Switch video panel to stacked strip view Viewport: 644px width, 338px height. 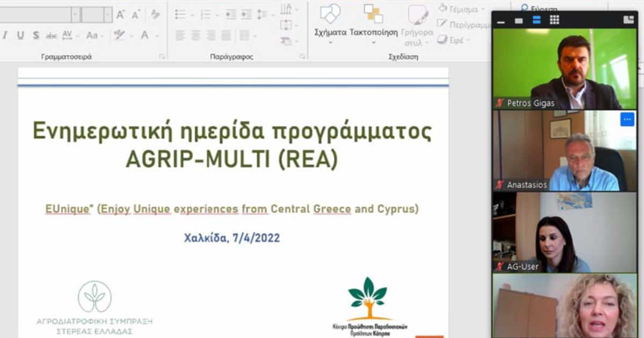536,20
